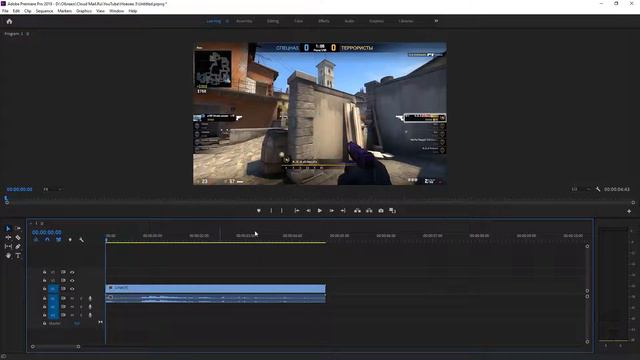Toggle sync lock on track V1
Image resolution: width=640 pixels, height=360 pixels.
[x=63, y=289]
